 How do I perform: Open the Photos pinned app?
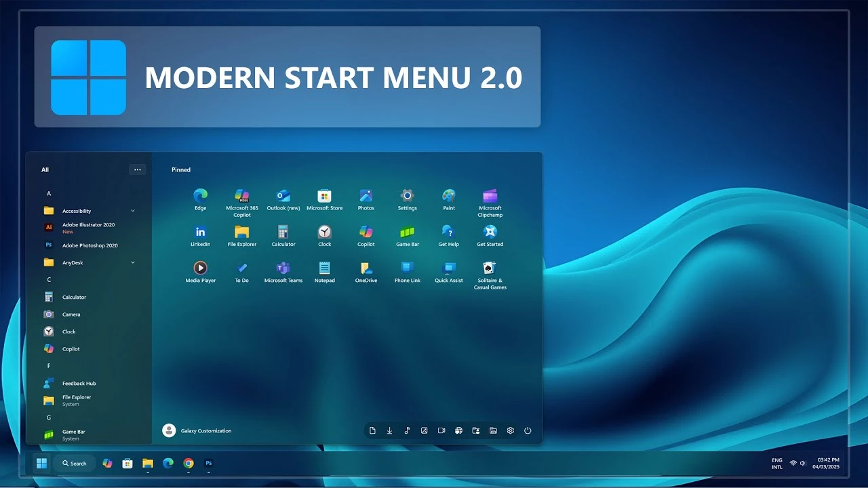(366, 200)
